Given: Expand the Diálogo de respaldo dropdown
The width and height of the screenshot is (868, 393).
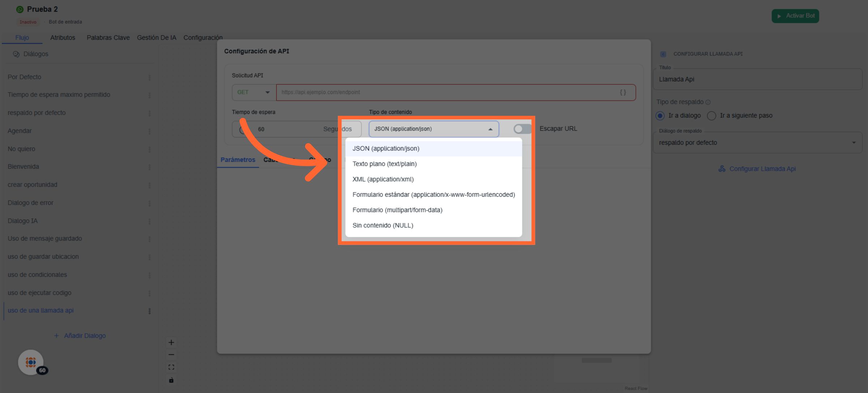Looking at the screenshot, I should coord(757,143).
